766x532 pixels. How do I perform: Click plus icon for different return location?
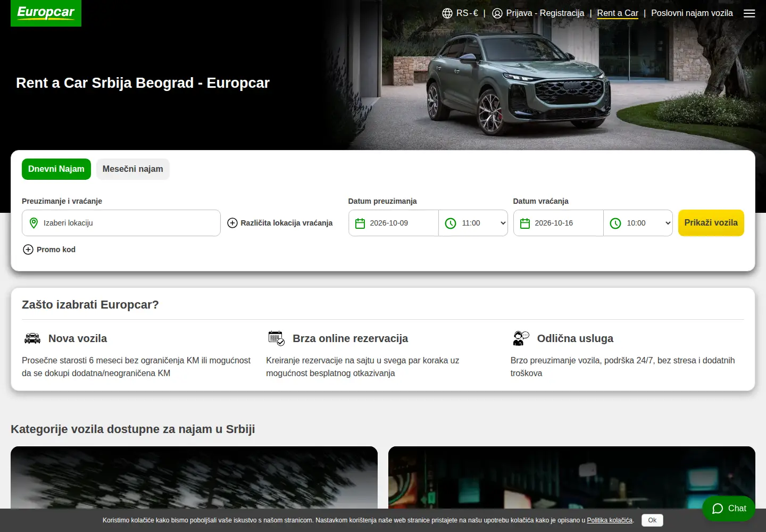coord(232,223)
